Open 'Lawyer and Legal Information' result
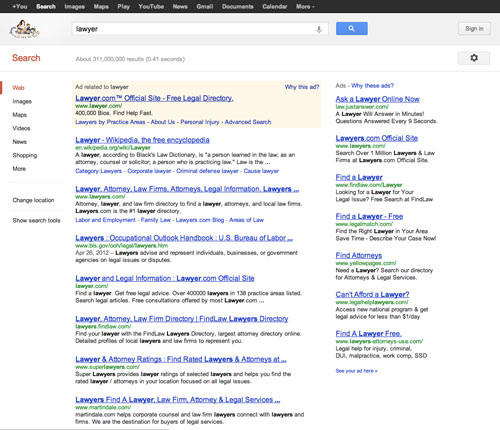The width and height of the screenshot is (500, 430). pyautogui.click(x=165, y=278)
